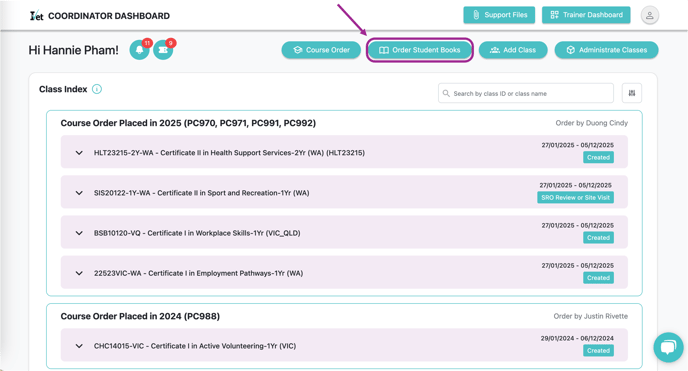Click date range 29/01/2024 - 06/12/2024

tap(577, 338)
